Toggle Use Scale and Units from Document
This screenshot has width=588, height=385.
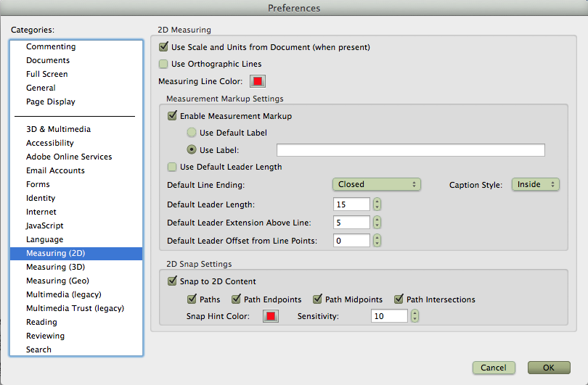(163, 47)
